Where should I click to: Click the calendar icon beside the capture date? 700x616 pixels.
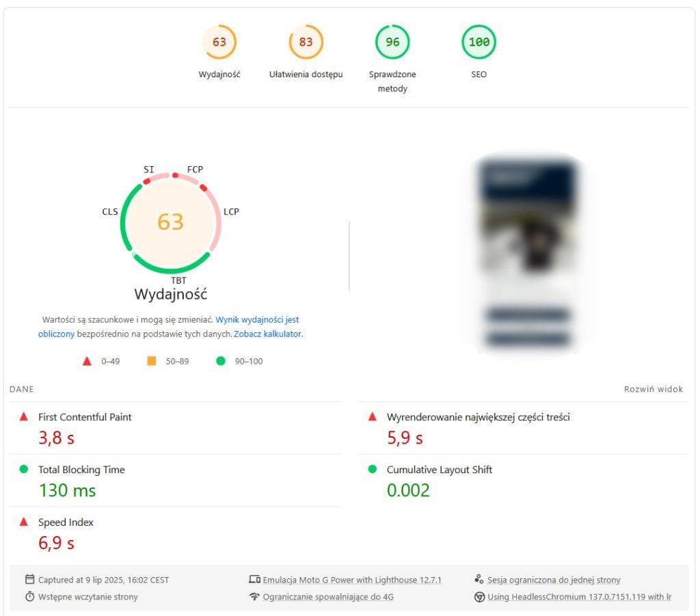coord(29,579)
